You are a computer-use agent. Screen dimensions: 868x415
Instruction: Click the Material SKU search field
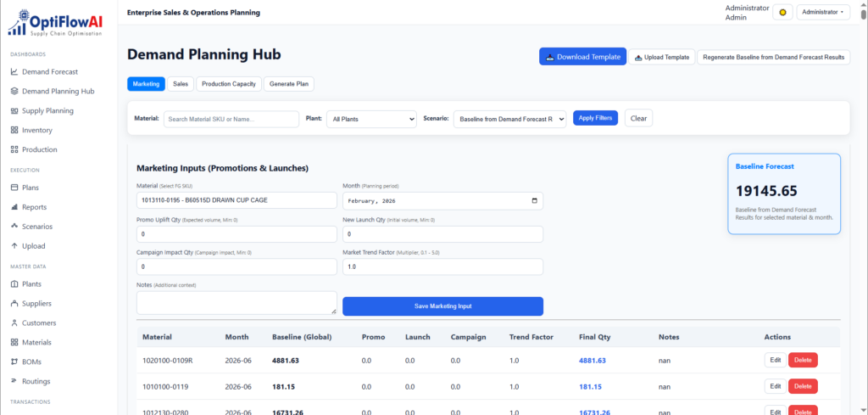pos(231,119)
